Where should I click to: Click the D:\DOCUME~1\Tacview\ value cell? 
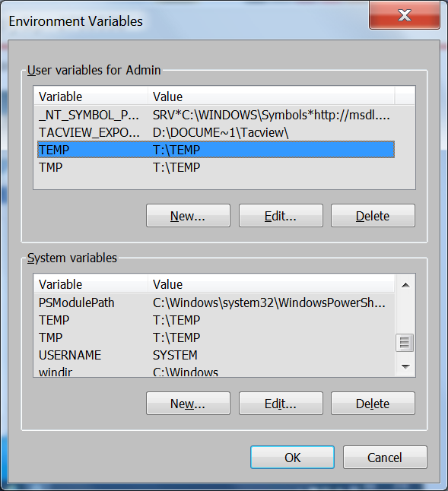pos(221,132)
